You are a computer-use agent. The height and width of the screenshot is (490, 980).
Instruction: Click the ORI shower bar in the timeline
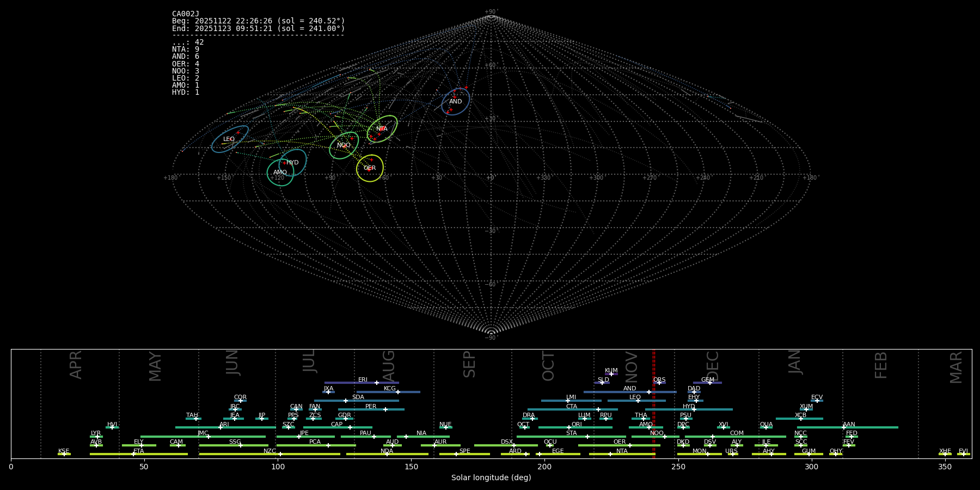pos(575,427)
